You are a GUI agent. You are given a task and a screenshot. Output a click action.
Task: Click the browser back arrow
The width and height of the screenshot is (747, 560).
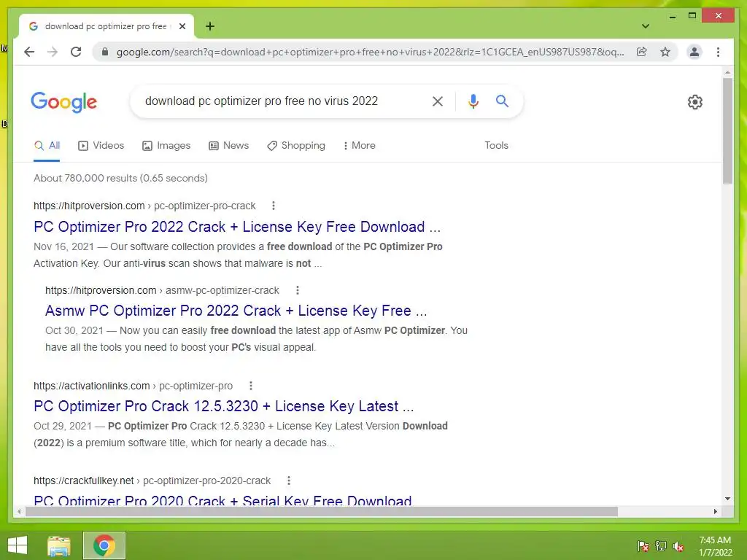[29, 52]
